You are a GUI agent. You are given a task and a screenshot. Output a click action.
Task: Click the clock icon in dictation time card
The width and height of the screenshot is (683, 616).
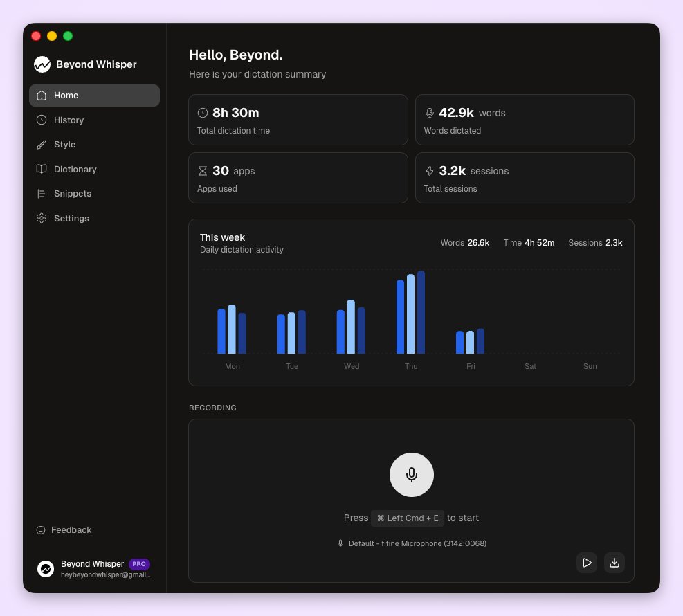coord(203,113)
